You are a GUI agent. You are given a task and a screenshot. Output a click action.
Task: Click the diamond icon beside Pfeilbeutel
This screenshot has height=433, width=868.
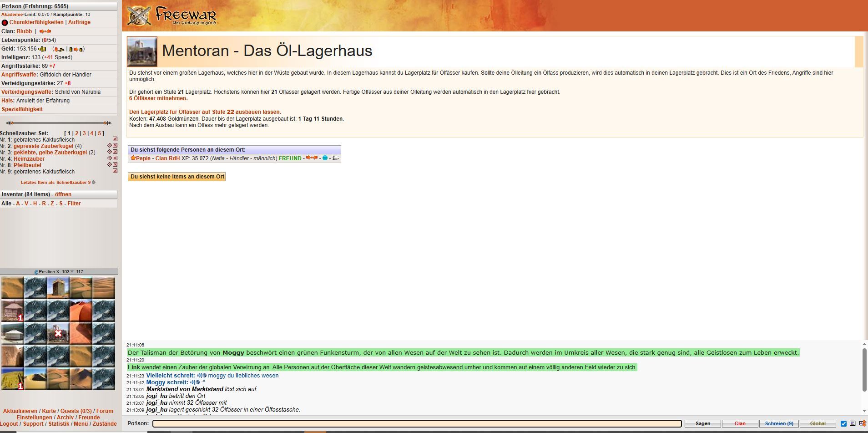(x=109, y=165)
